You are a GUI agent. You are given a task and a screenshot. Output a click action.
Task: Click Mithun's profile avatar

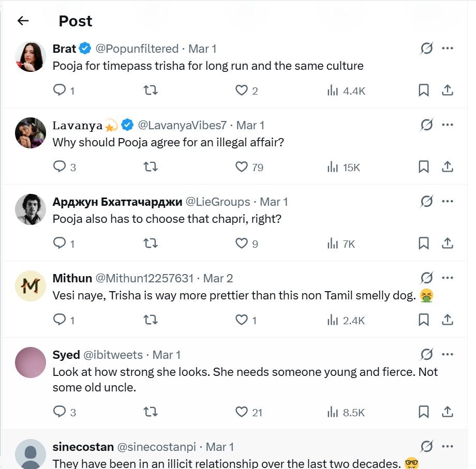pyautogui.click(x=31, y=285)
